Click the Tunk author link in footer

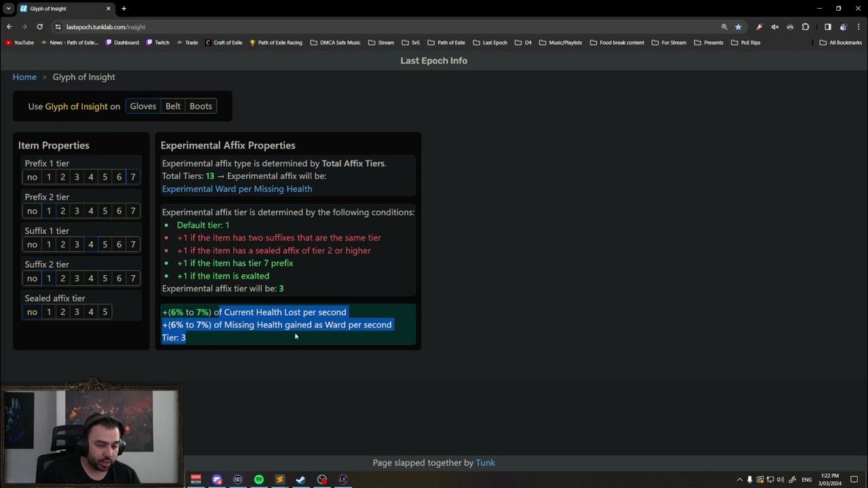pyautogui.click(x=486, y=463)
